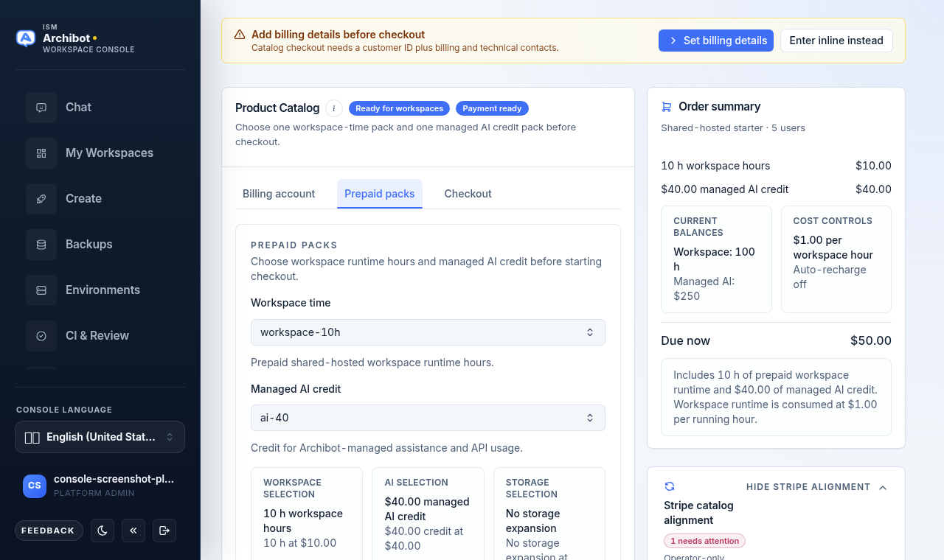Viewport: 944px width, 560px height.
Task: Click the Payment ready badge
Action: (492, 108)
